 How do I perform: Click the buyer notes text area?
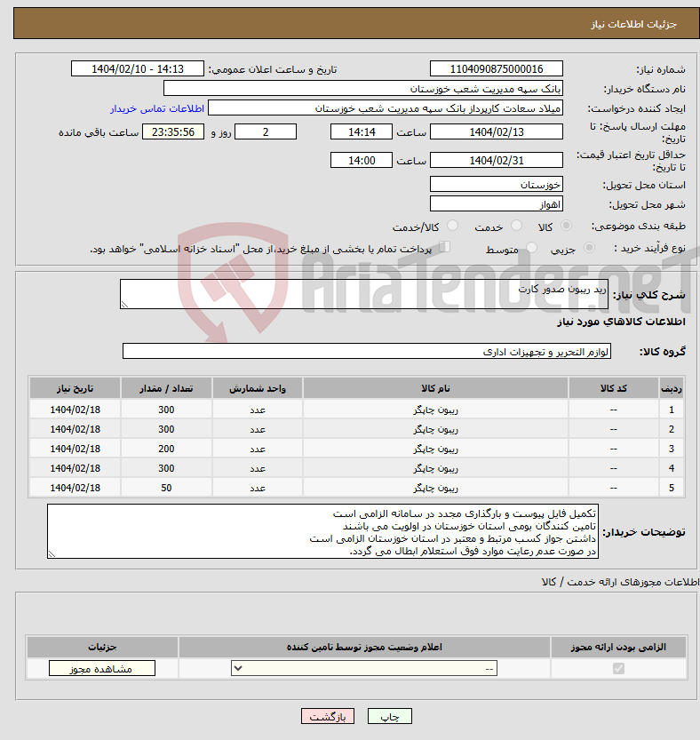[322, 531]
